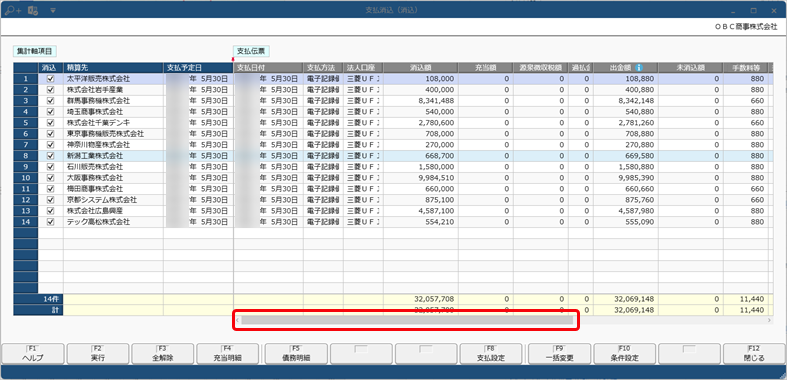
Task: Select the 株式会社広島興産 cell
Action: (113, 211)
